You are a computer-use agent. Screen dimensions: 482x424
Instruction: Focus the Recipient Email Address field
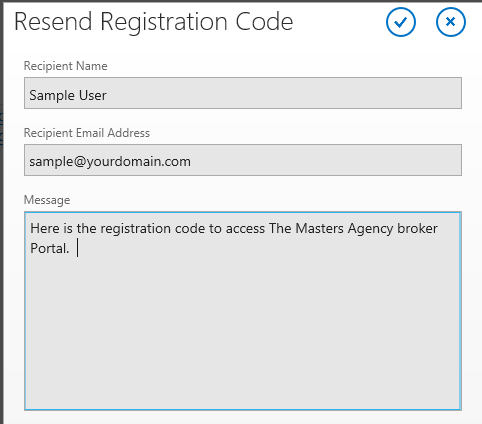click(243, 160)
